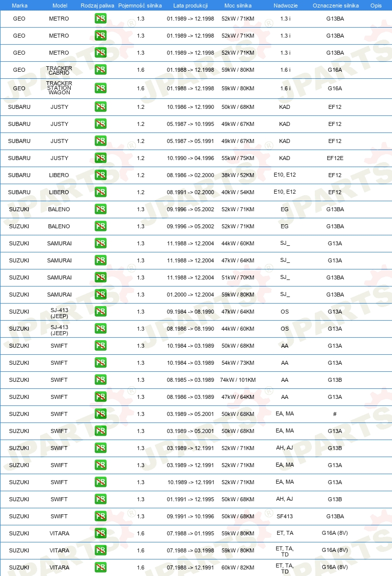Click the Model column header

click(x=60, y=6)
